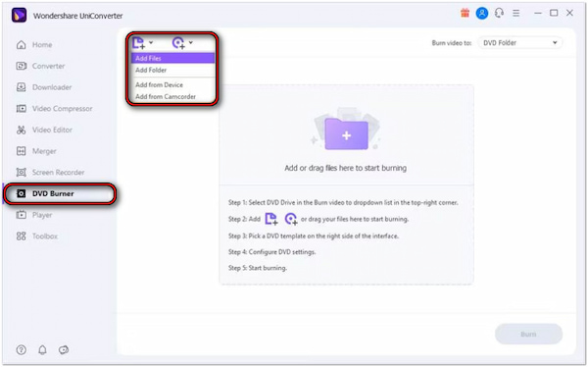Click the Step 1 instruction text
The width and height of the screenshot is (588, 367).
coord(343,202)
